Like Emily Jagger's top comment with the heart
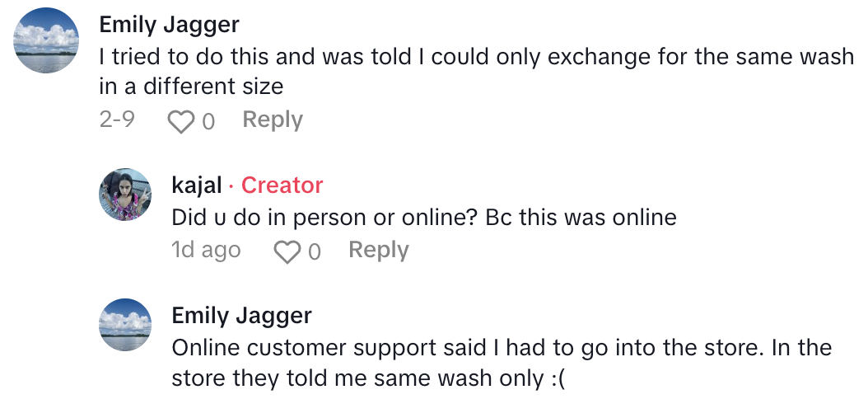 179,121
